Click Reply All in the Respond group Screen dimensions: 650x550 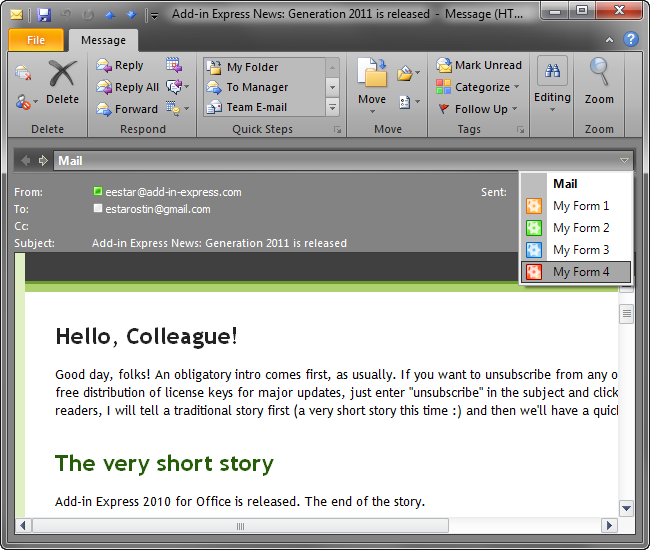point(128,87)
